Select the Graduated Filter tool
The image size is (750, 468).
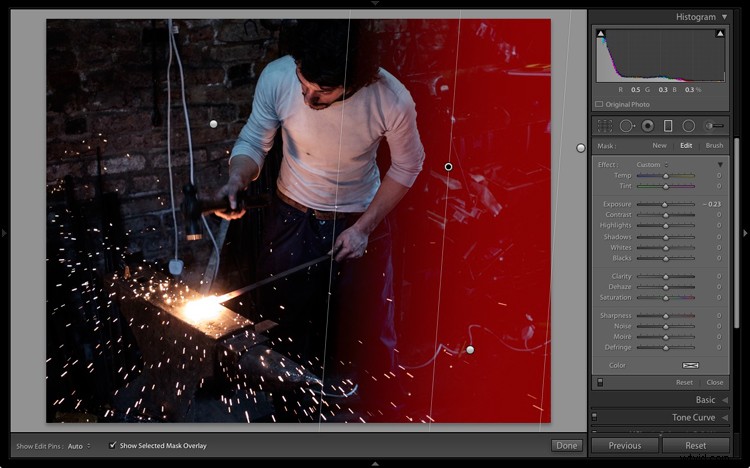coord(668,126)
